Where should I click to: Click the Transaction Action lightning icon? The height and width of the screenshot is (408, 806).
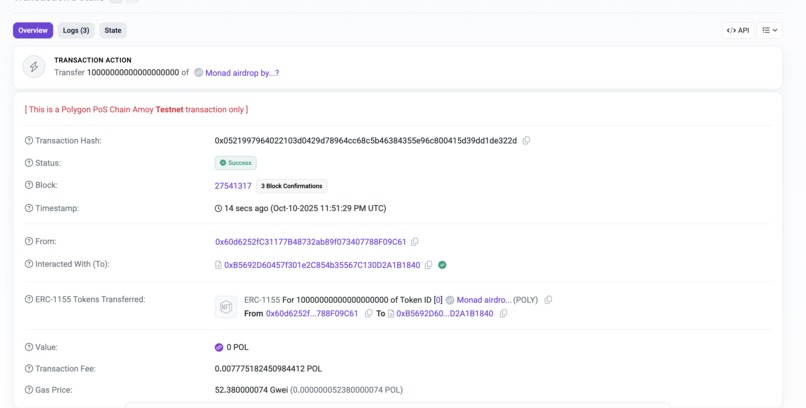coord(34,67)
